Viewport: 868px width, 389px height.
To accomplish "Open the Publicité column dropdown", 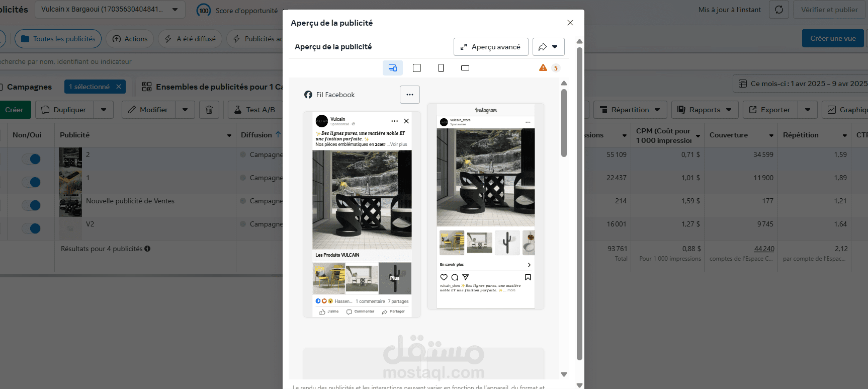I will [229, 135].
